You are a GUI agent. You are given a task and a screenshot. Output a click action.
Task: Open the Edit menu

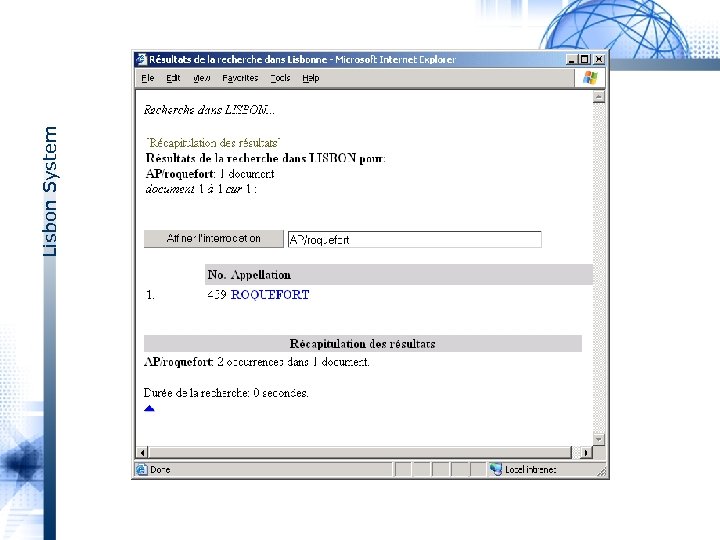pyautogui.click(x=173, y=78)
